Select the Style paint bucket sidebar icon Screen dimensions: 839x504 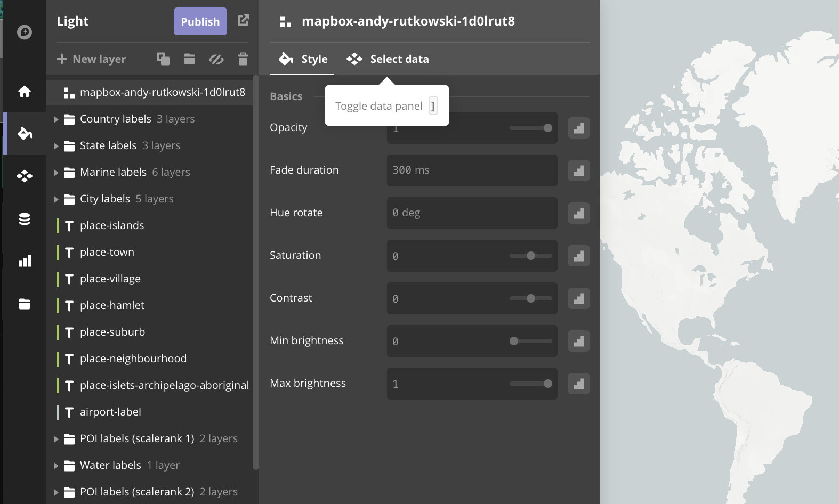[25, 133]
